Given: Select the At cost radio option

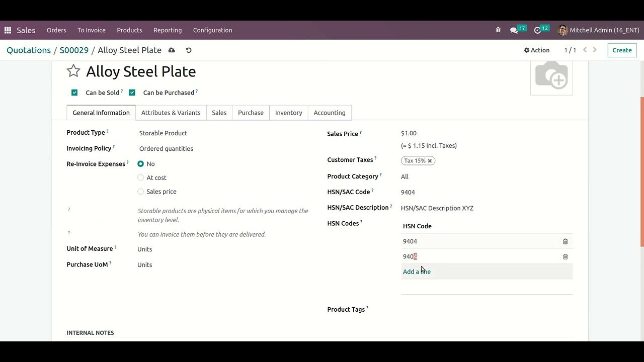Looking at the screenshot, I should tap(140, 177).
